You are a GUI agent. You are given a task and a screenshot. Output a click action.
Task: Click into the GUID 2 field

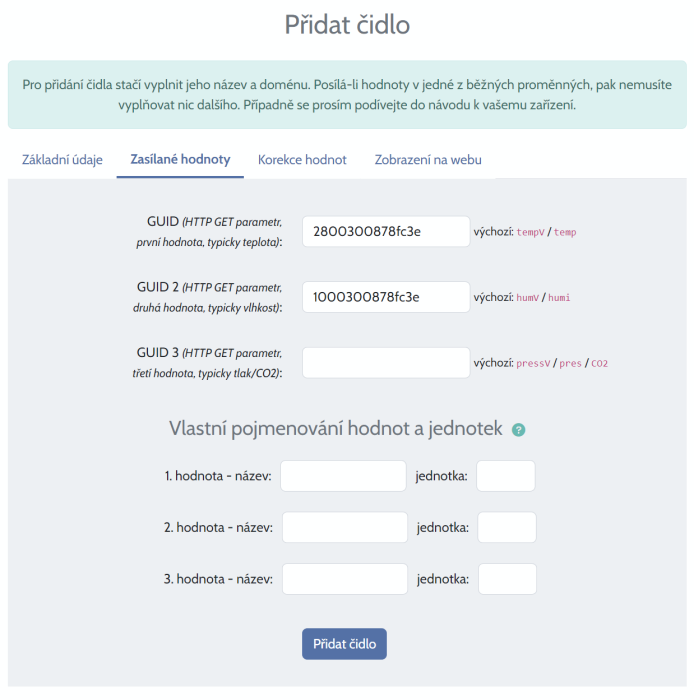(x=385, y=297)
